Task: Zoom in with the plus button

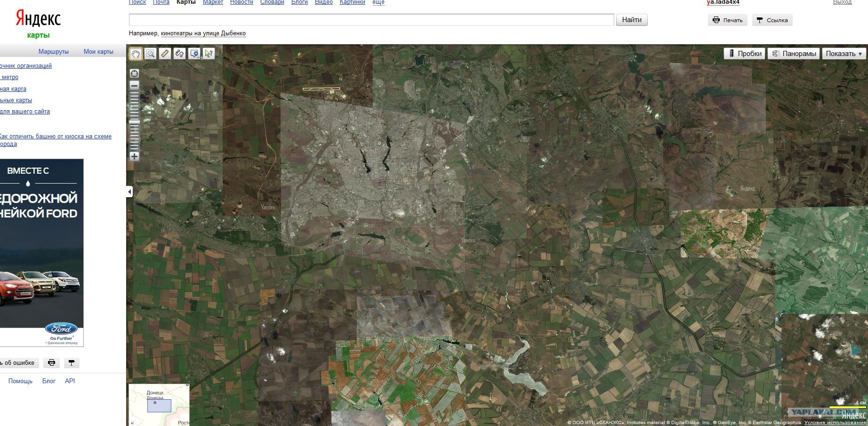Action: point(135,156)
